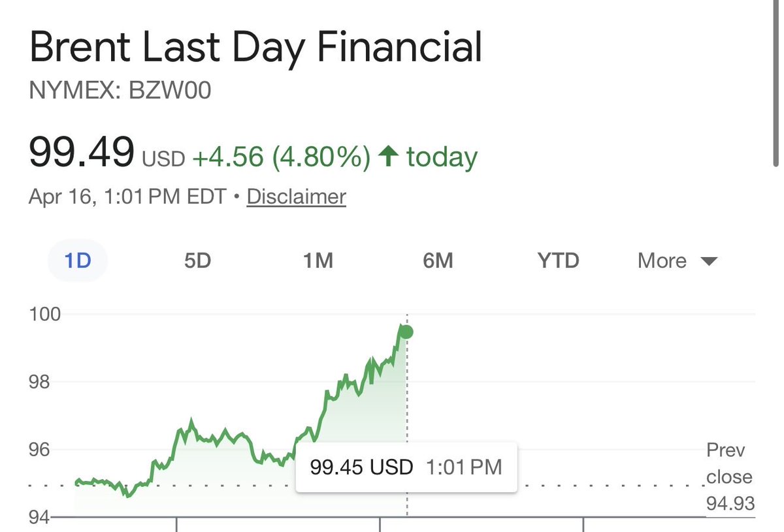Screen dimensions: 784x532
Task: Click the NYMEX: BZW00 ticker text
Action: click(120, 91)
